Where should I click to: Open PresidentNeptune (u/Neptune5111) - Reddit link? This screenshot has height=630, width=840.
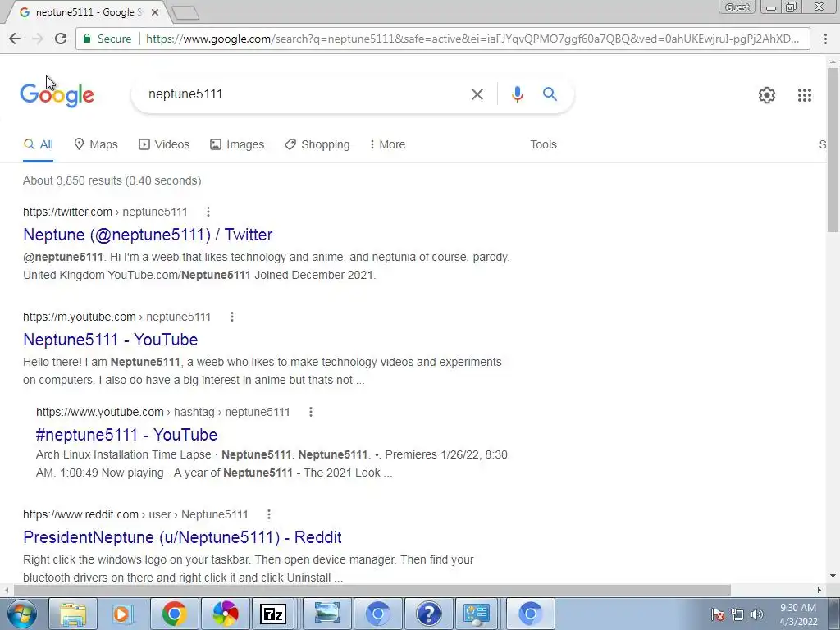pyautogui.click(x=182, y=537)
